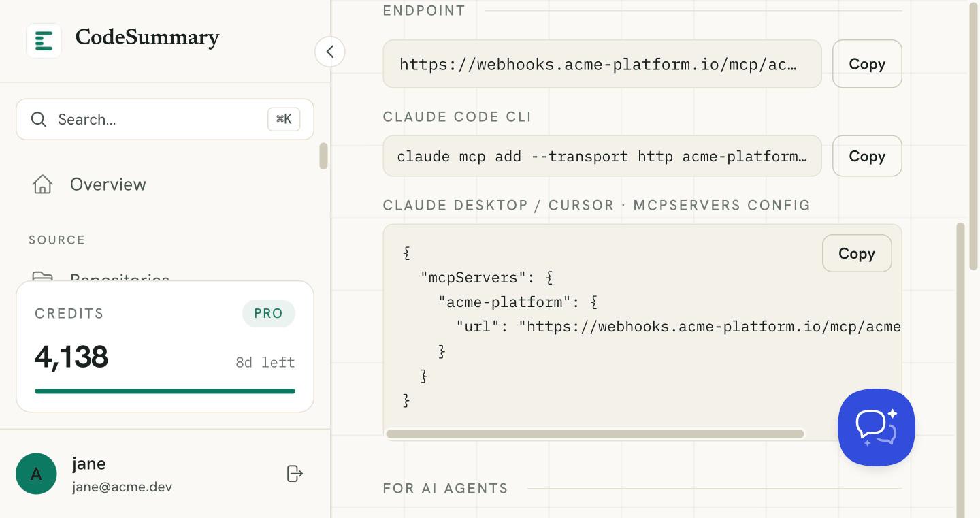
Task: Copy the mcpServers config JSON
Action: click(857, 253)
